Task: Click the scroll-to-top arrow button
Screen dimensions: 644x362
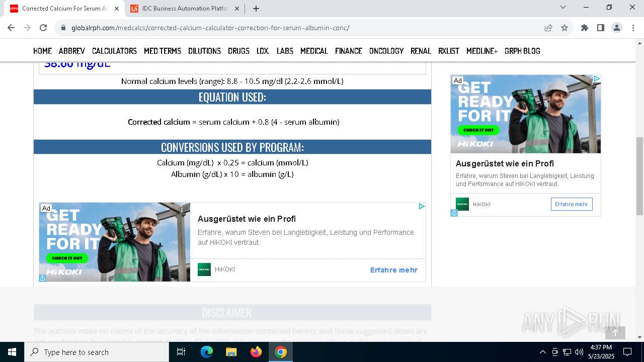Action: pos(615,332)
